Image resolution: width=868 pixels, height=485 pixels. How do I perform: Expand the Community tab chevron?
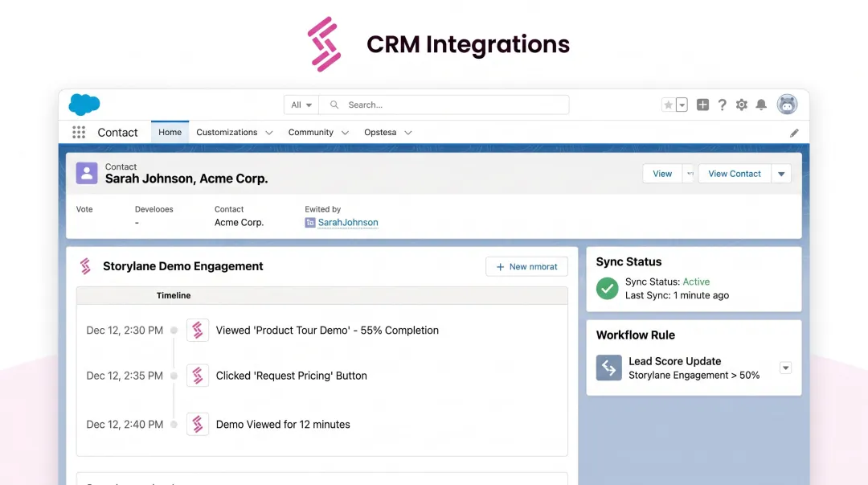345,133
